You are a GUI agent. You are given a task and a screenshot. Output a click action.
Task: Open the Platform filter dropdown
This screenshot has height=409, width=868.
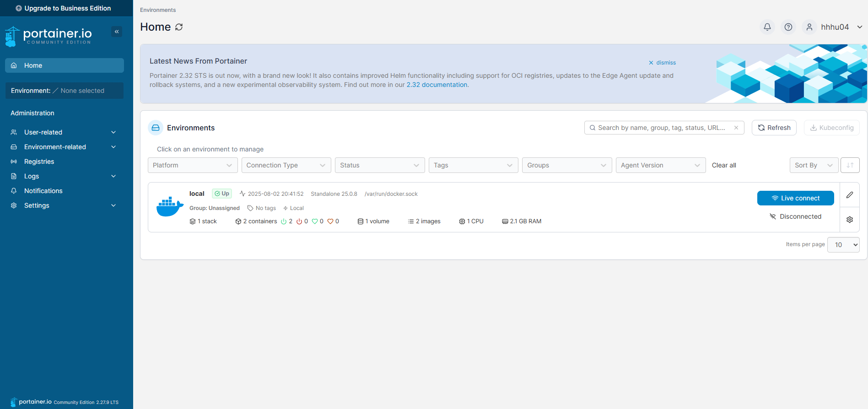pyautogui.click(x=193, y=165)
